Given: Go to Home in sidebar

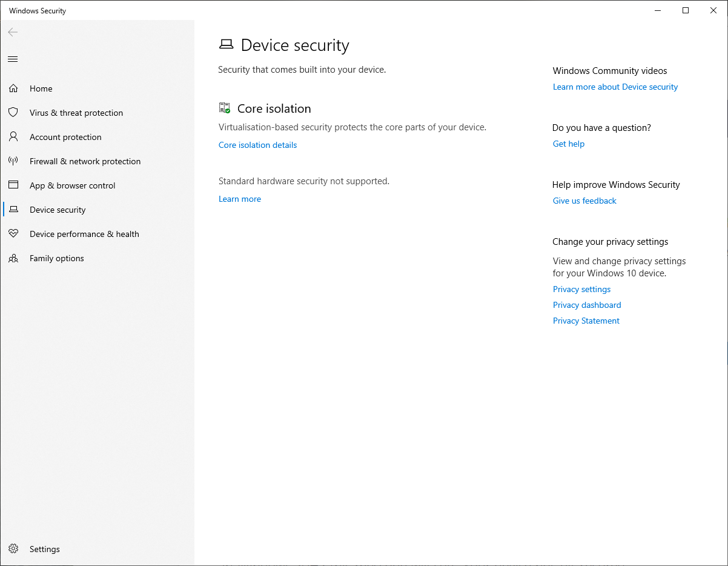Looking at the screenshot, I should (x=97, y=88).
